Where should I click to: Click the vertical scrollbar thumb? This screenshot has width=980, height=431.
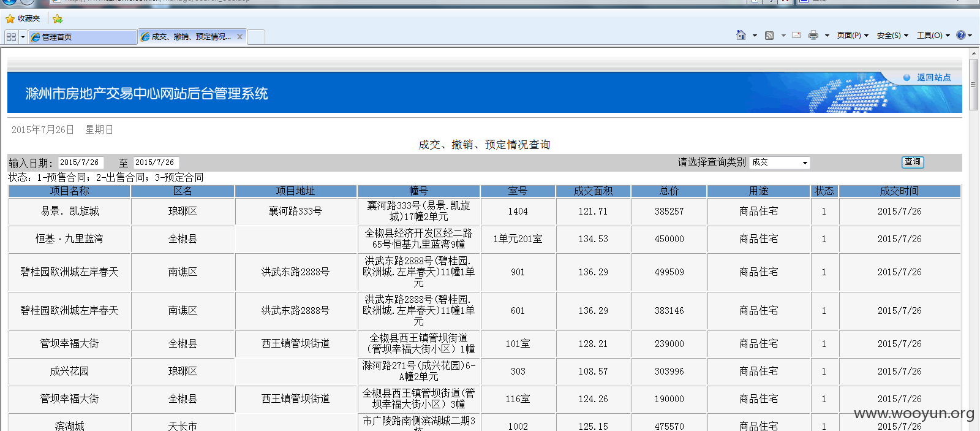pyautogui.click(x=974, y=85)
